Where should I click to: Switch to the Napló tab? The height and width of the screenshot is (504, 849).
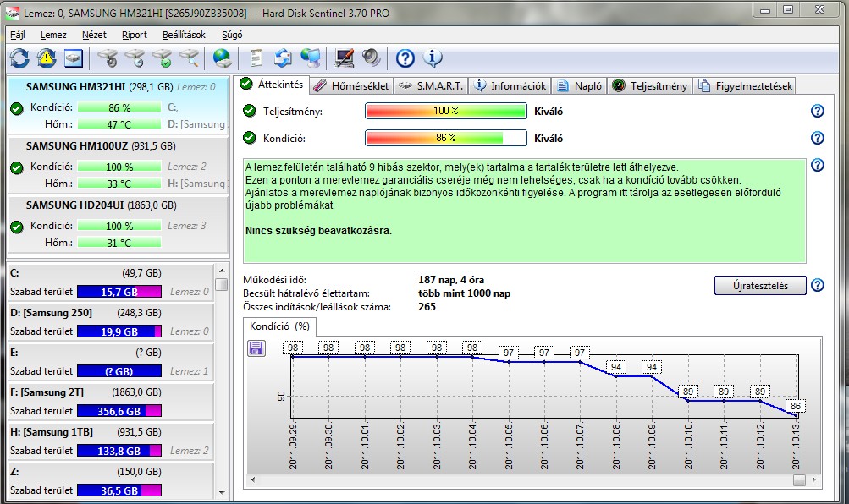pos(580,86)
